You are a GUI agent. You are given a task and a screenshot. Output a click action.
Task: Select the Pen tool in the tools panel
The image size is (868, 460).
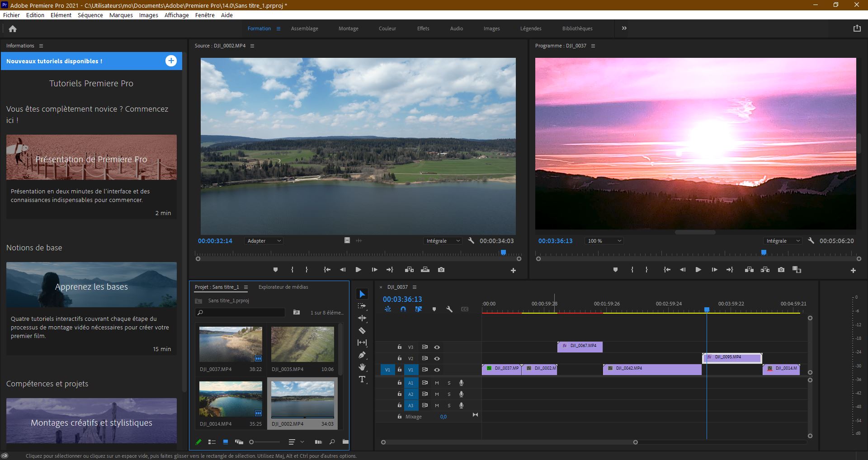click(362, 355)
